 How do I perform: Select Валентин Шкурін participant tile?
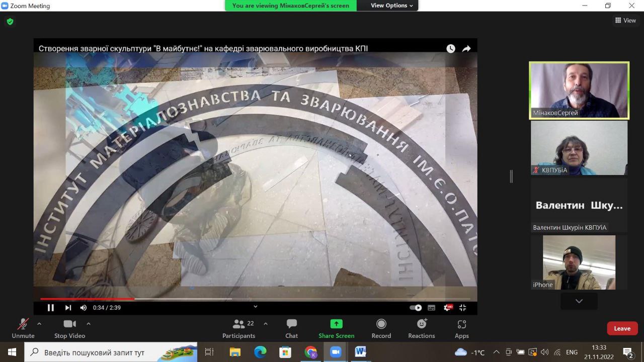pos(579,205)
